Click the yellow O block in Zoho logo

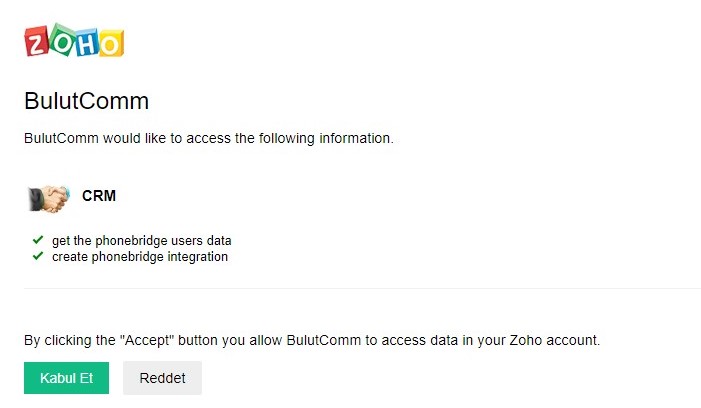(x=110, y=44)
